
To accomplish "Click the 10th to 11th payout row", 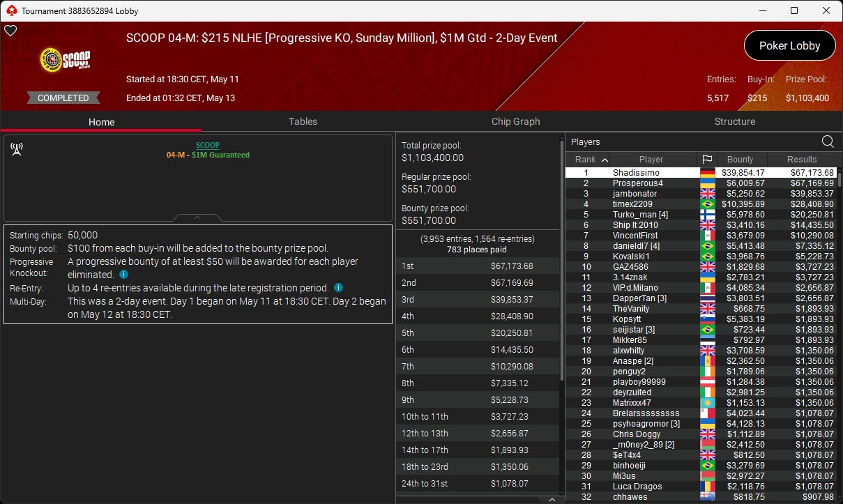I will tap(478, 417).
